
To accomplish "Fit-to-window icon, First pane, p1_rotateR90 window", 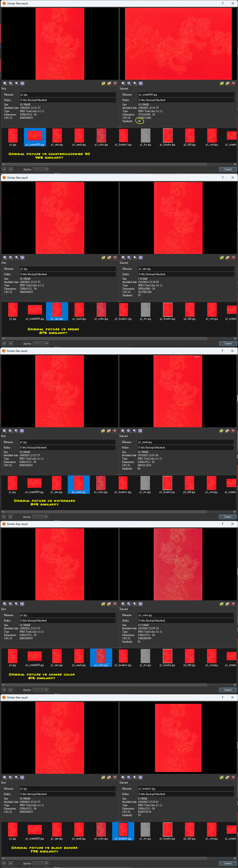I will point(22,83).
